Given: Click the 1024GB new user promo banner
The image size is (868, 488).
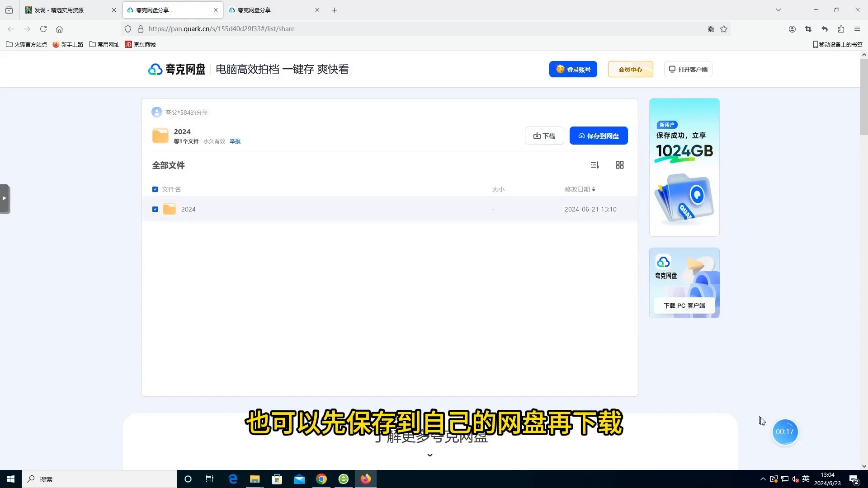Looking at the screenshot, I should click(684, 167).
